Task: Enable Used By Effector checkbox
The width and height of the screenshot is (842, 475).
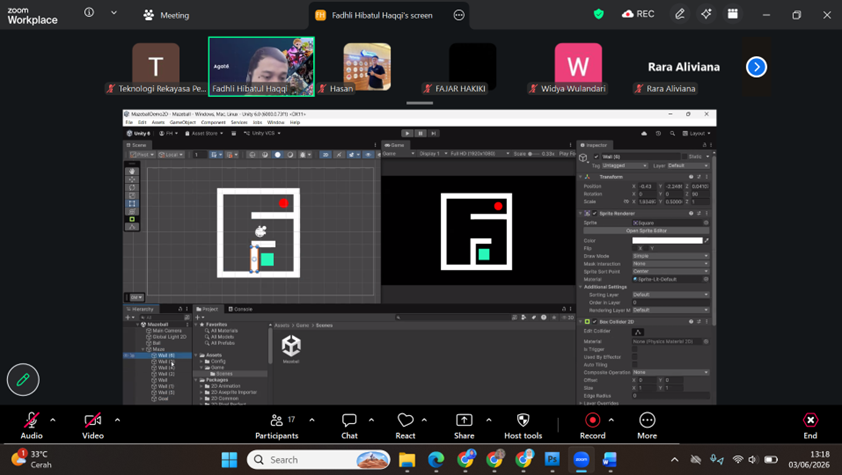Action: pos(635,357)
